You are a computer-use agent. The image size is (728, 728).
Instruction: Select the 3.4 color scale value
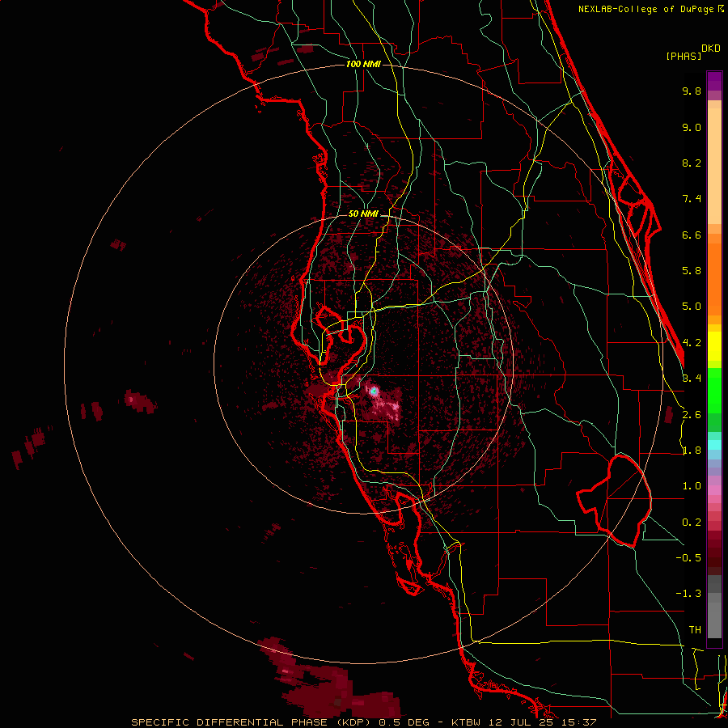click(692, 379)
